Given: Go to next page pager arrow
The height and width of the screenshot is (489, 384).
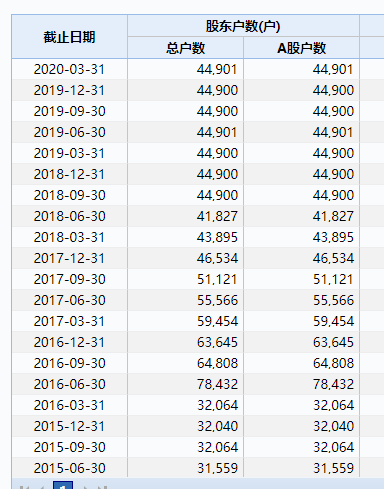Looking at the screenshot, I should click(x=86, y=487).
